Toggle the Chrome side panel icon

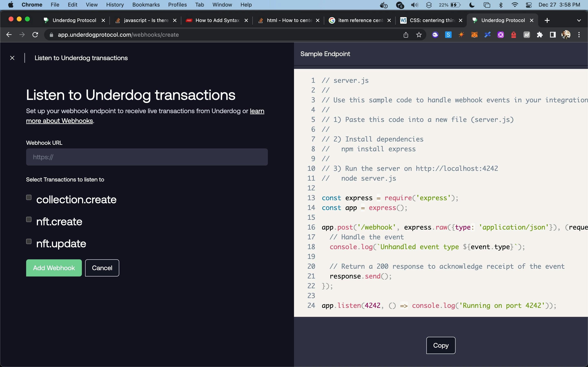click(553, 35)
